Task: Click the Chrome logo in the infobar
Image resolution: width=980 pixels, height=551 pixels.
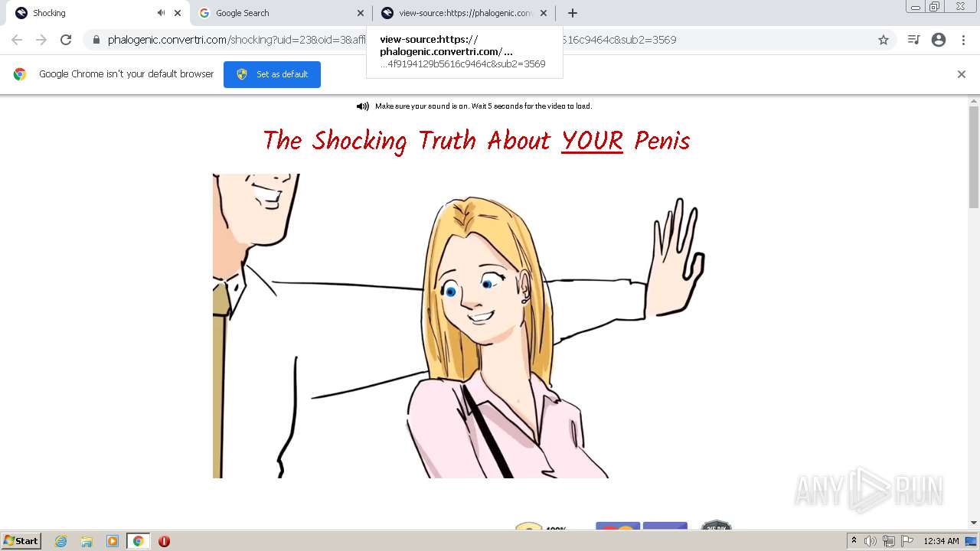Action: (20, 74)
